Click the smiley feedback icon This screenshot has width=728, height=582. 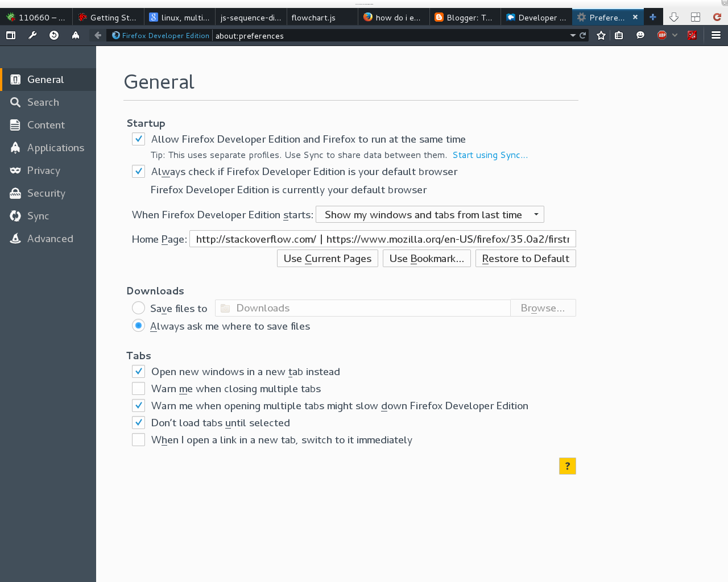(640, 35)
